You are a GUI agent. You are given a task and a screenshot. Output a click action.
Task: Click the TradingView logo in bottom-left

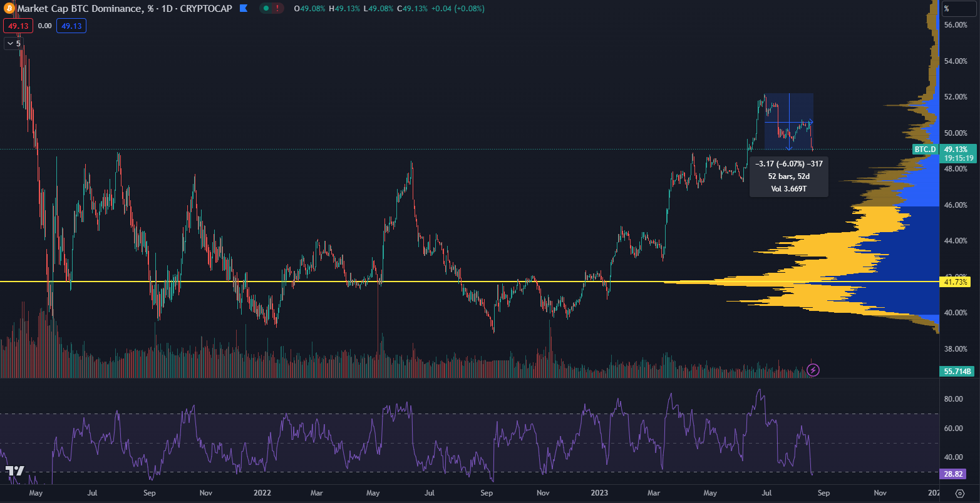[15, 471]
